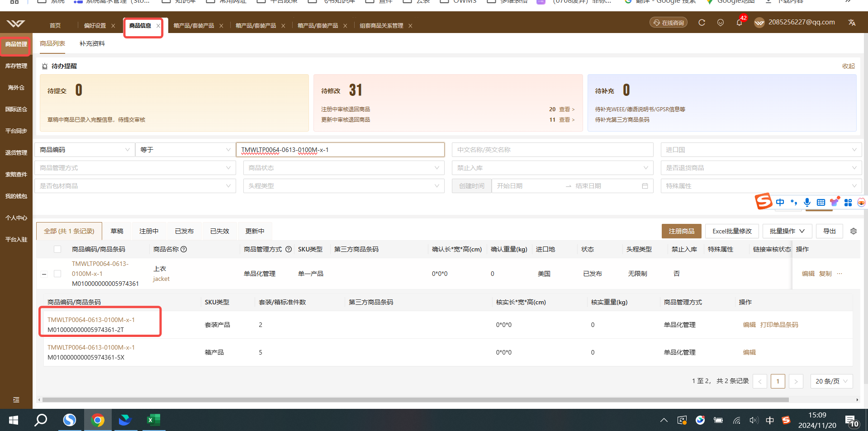
Task: Switch to the 补充资料 tab
Action: click(92, 43)
